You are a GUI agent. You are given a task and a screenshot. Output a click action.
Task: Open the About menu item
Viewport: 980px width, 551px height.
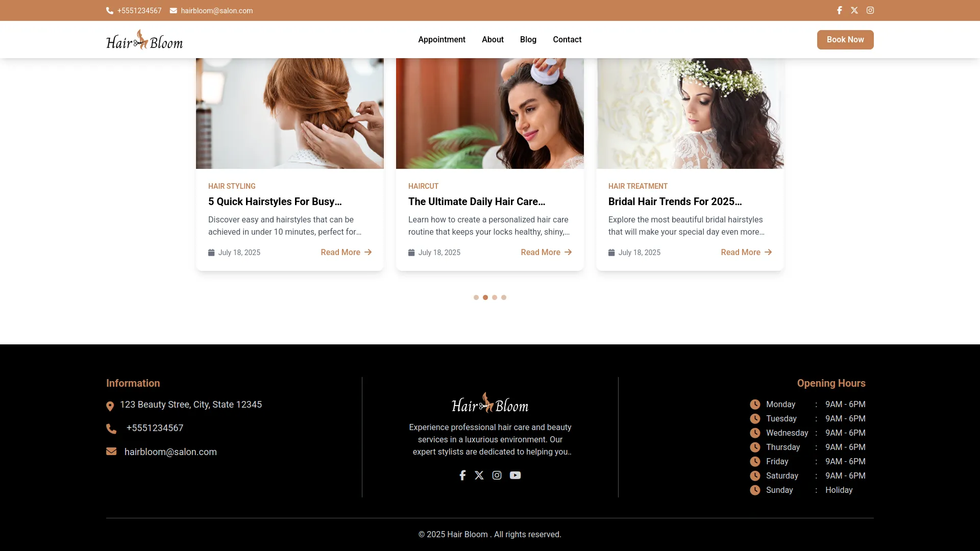pos(493,40)
